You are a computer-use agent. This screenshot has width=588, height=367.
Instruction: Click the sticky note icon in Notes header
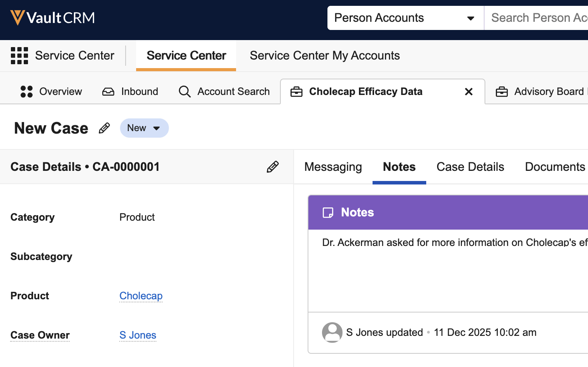click(328, 212)
